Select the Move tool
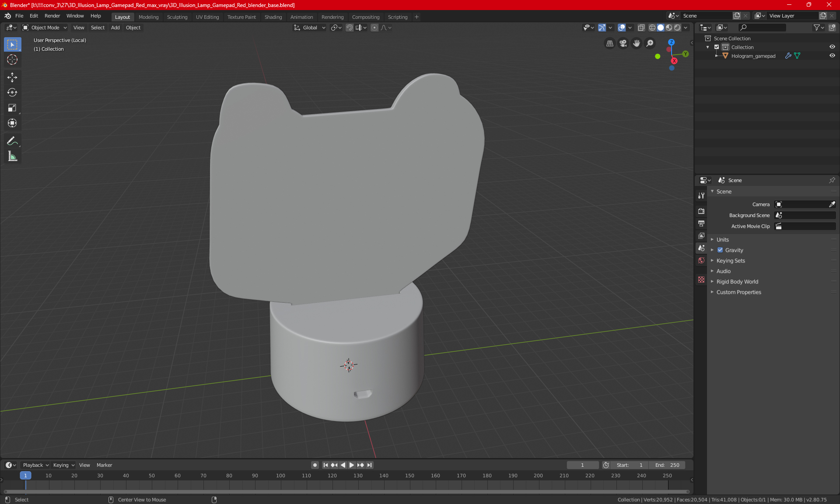 (x=12, y=77)
